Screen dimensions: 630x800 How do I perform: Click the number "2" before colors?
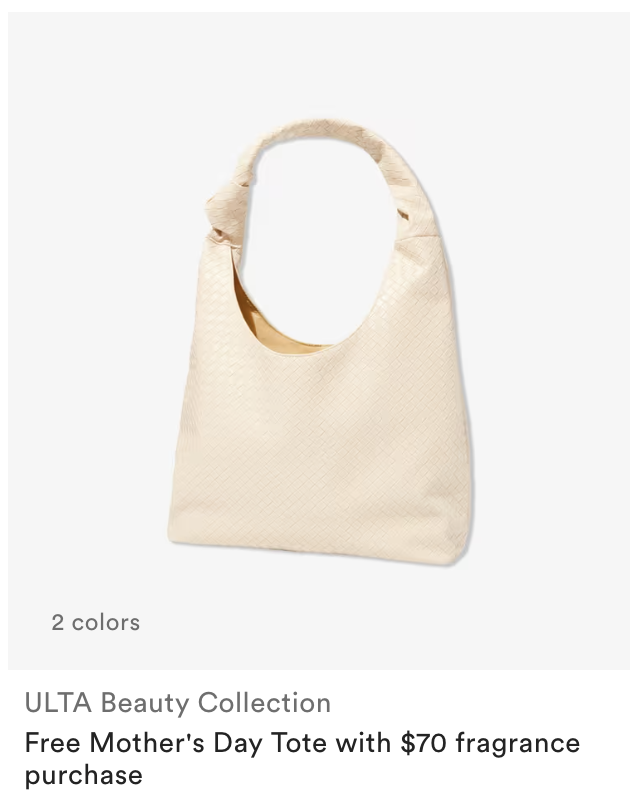[x=57, y=623]
